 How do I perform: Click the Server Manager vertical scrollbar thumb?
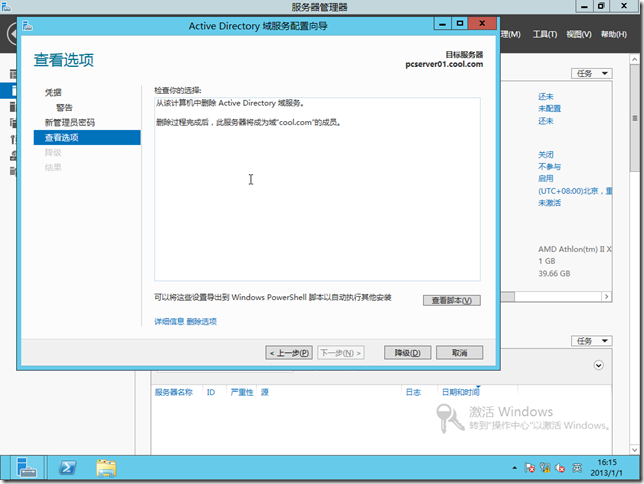[x=635, y=118]
